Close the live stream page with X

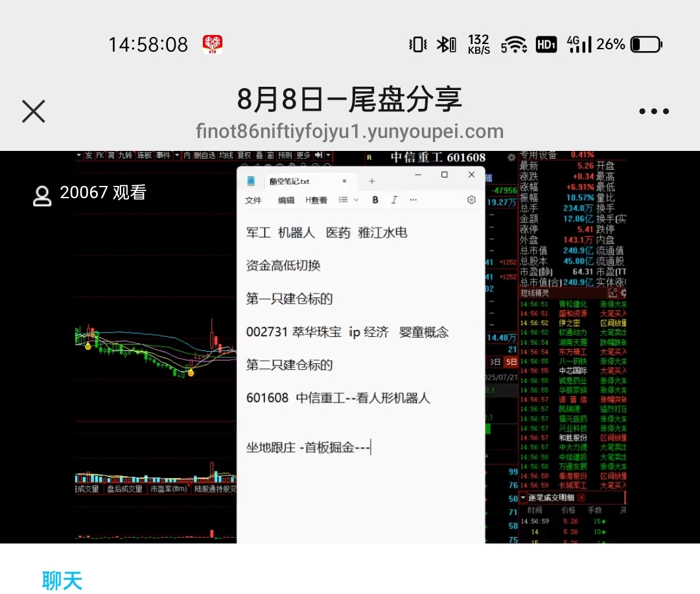click(34, 111)
